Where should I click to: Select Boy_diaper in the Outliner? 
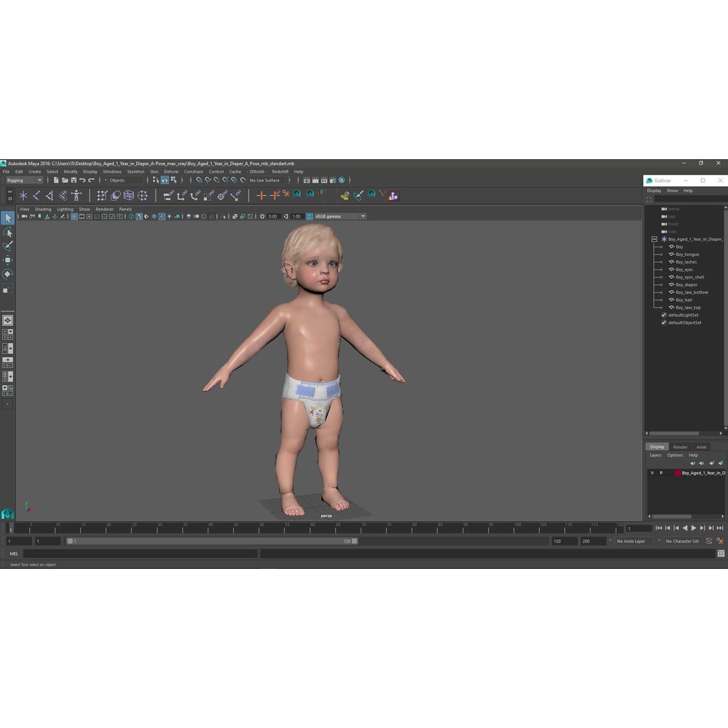pyautogui.click(x=686, y=284)
